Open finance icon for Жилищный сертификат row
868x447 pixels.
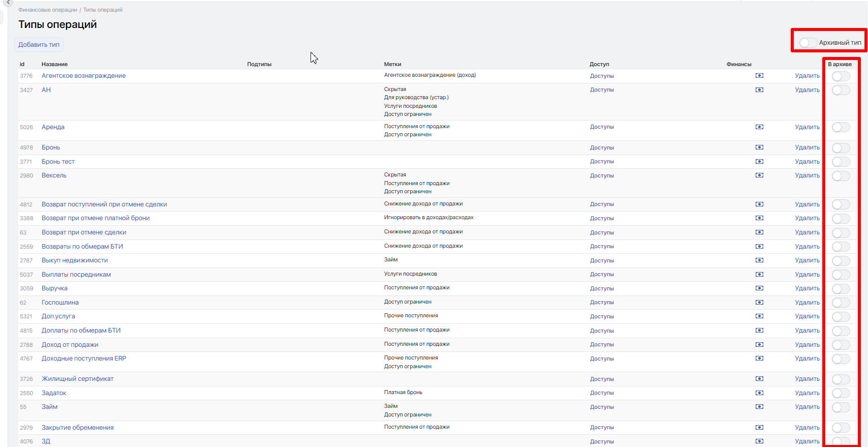pos(759,379)
